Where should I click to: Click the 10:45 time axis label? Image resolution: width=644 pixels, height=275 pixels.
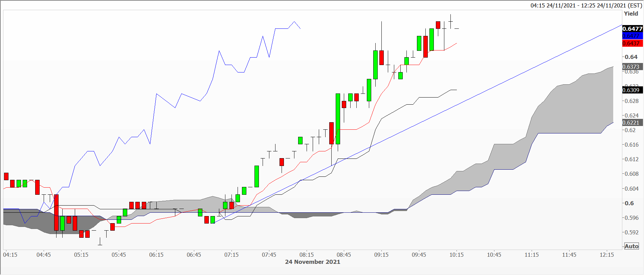coord(494,255)
